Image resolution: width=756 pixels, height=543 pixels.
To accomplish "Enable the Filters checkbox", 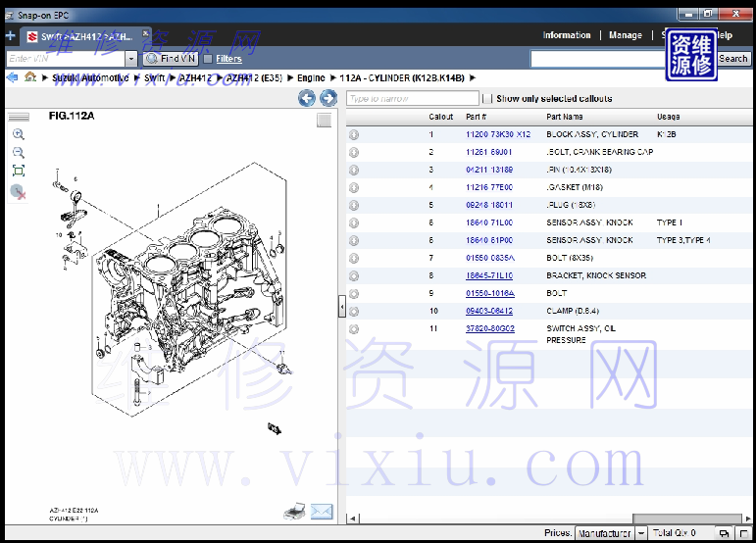I will 208,59.
